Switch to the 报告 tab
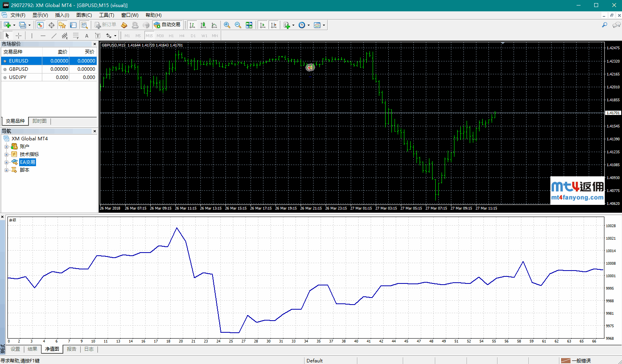The width and height of the screenshot is (622, 364). (72, 349)
